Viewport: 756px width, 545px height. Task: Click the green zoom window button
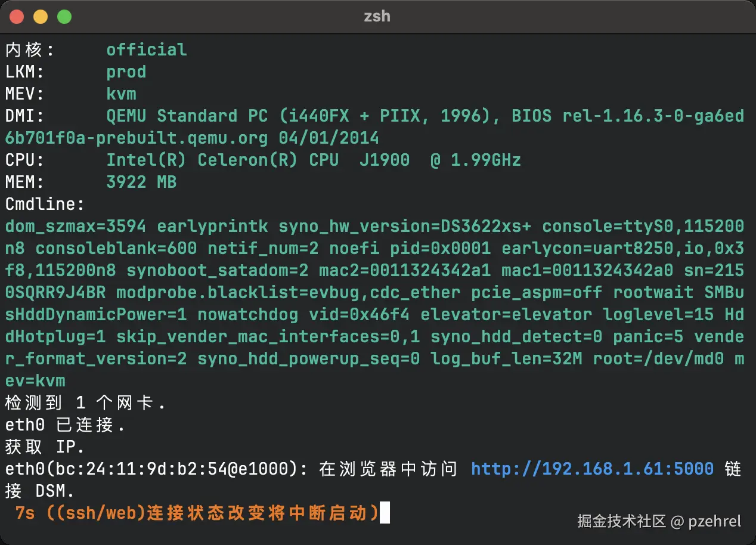click(x=64, y=17)
